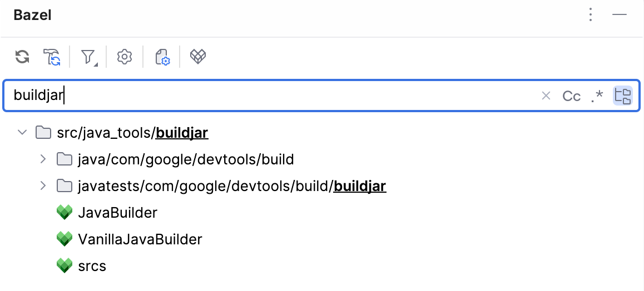Screen dimensions: 644x291
Task: Expand javatests/com/google/devtools/build/buildjar folder
Action: (43, 186)
